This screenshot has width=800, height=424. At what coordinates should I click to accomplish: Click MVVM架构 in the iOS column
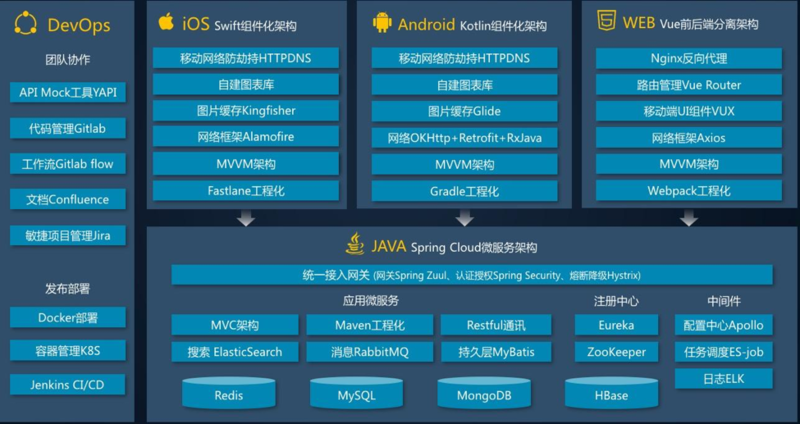246,163
